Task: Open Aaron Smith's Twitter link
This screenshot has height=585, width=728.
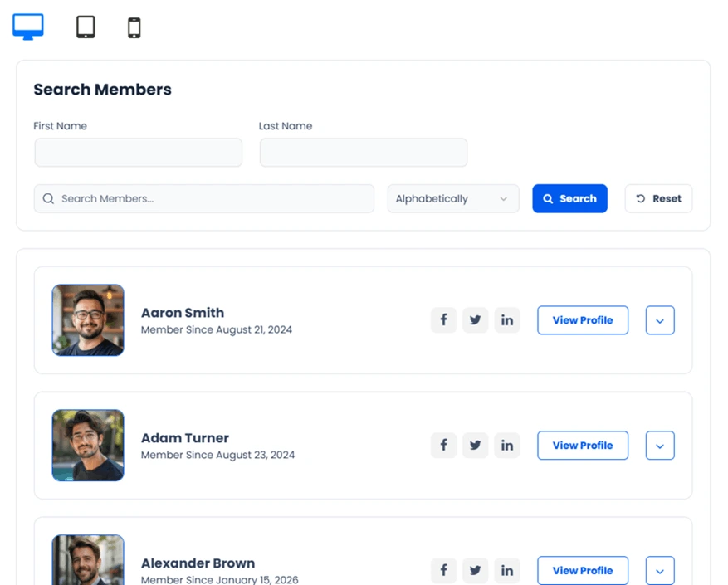Action: (x=475, y=320)
